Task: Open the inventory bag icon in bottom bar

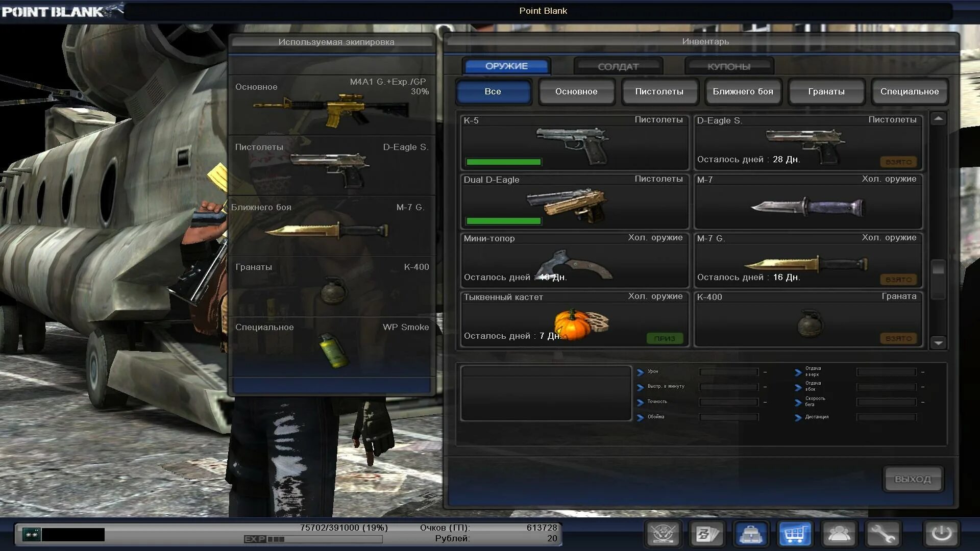Action: coord(751,534)
